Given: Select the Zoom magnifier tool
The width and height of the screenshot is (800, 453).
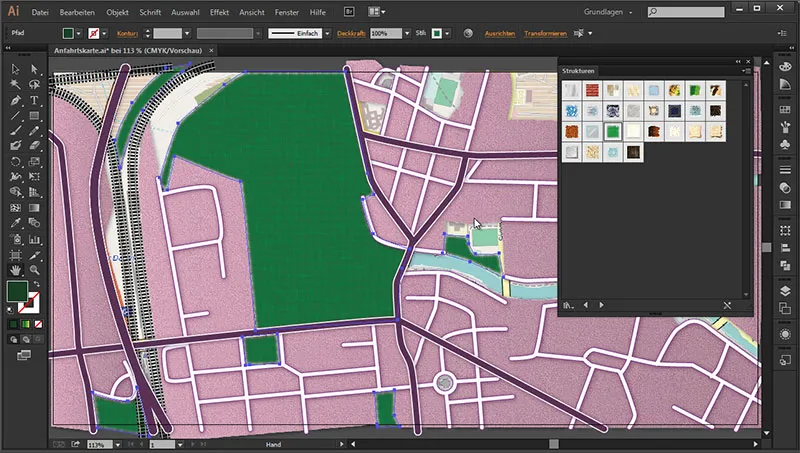Looking at the screenshot, I should point(34,270).
